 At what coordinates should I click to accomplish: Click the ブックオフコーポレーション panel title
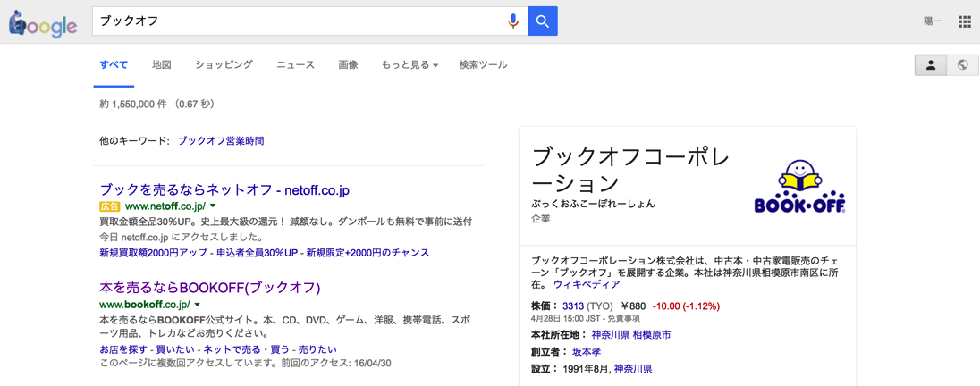click(x=629, y=170)
